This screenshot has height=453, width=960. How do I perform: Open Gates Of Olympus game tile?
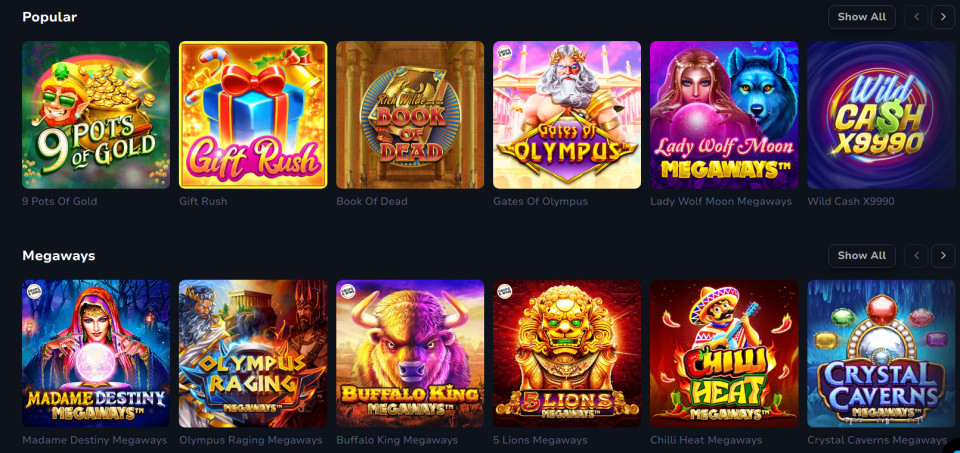567,115
